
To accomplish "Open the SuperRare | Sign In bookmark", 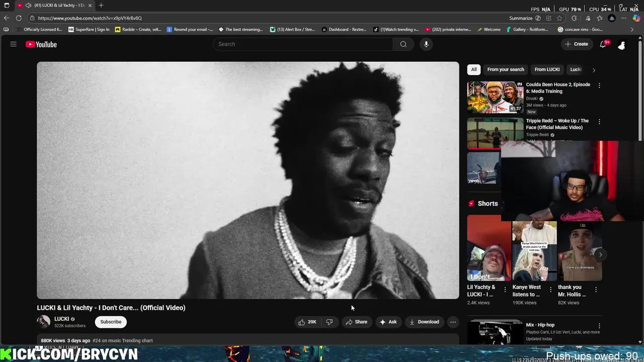I will 89,30.
